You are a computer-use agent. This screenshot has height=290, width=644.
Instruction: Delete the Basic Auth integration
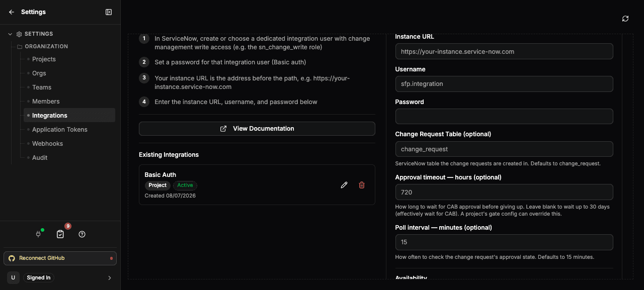362,185
